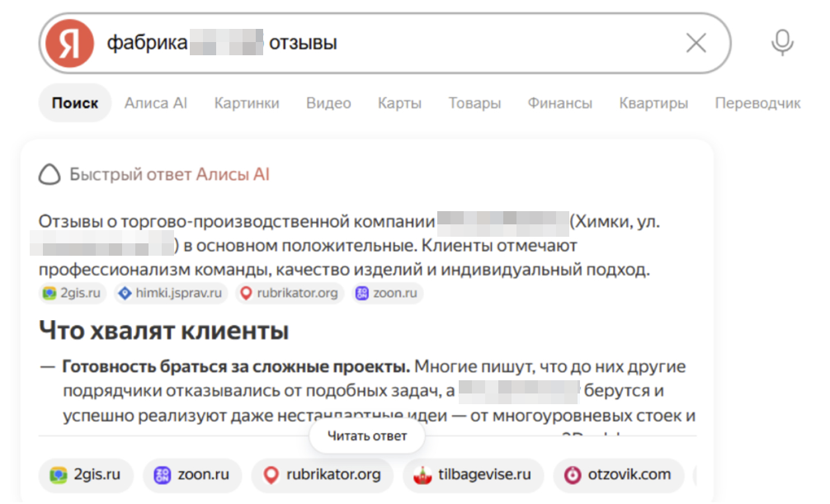
Task: Open the Финансы tab
Action: [x=560, y=103]
